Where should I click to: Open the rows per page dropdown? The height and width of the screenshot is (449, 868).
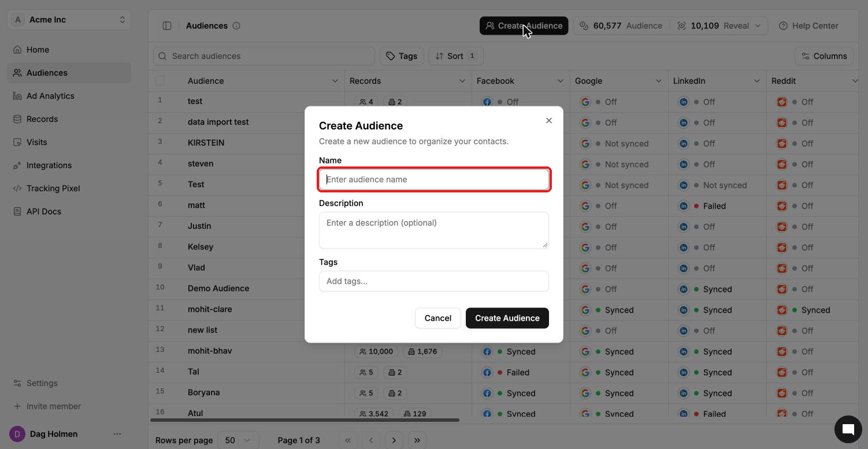[238, 440]
